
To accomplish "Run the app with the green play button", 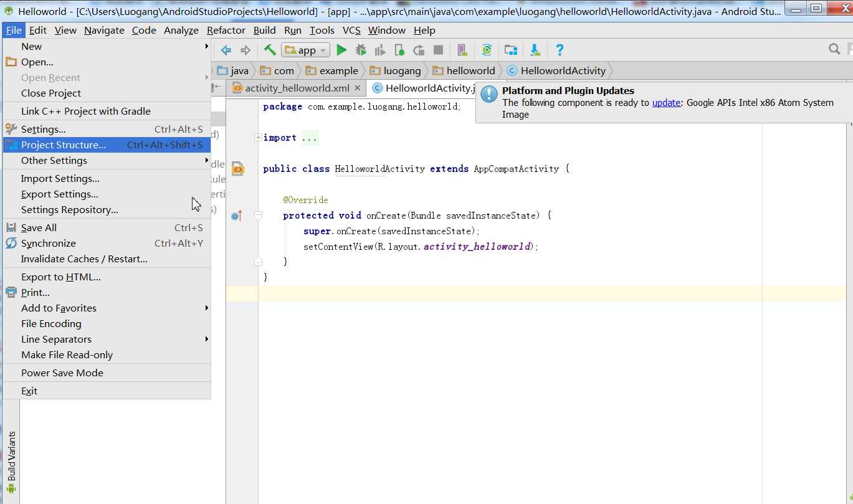I will click(341, 50).
